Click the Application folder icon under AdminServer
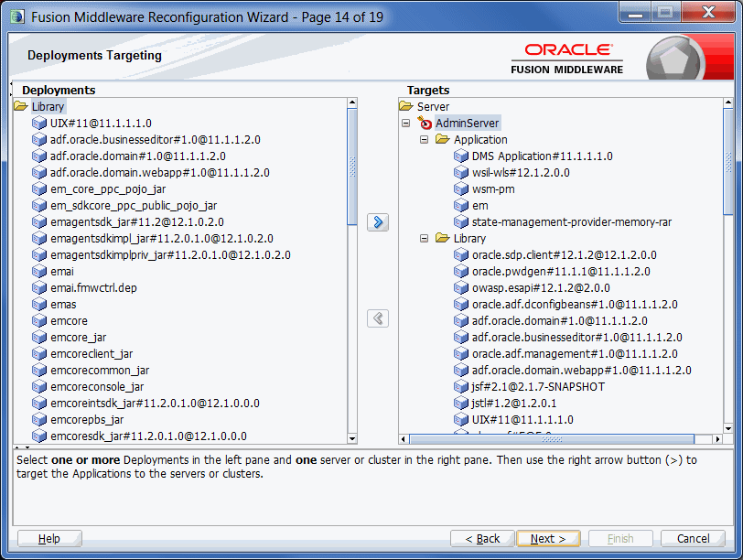743x560 pixels. (x=443, y=139)
